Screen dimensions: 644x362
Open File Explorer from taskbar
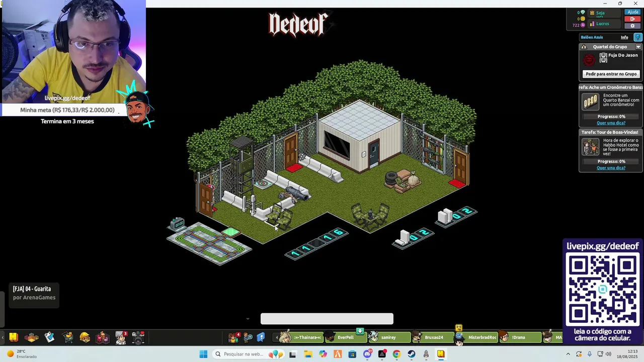(308, 354)
